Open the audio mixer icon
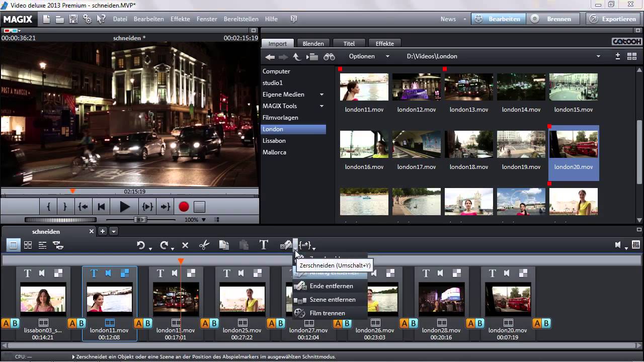The width and height of the screenshot is (644, 362). [x=636, y=245]
